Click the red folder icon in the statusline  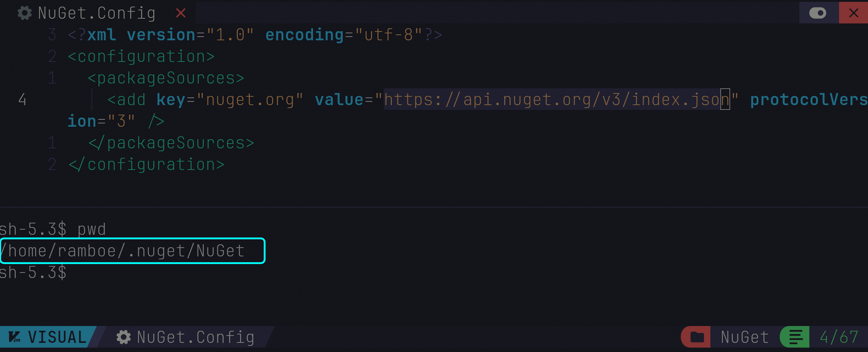click(x=697, y=337)
